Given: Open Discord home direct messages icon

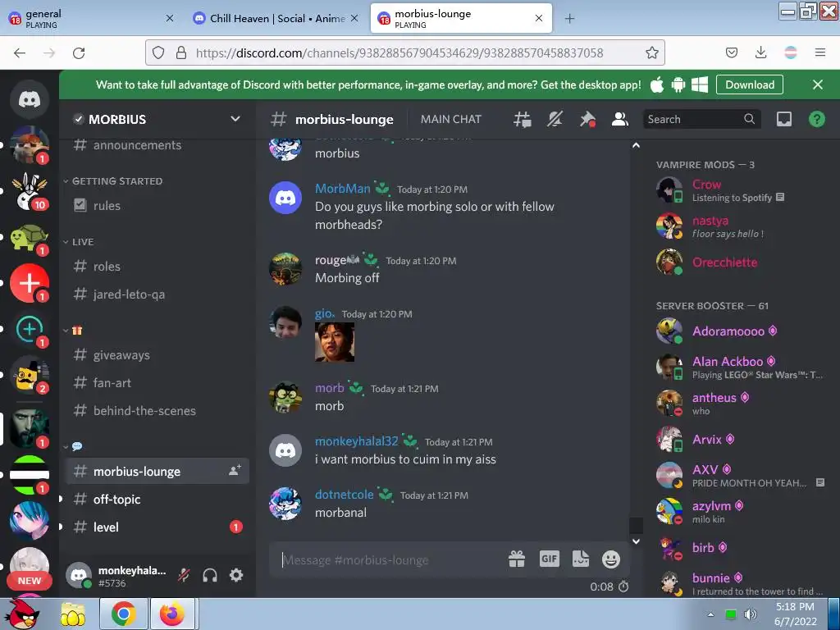Looking at the screenshot, I should [x=30, y=99].
